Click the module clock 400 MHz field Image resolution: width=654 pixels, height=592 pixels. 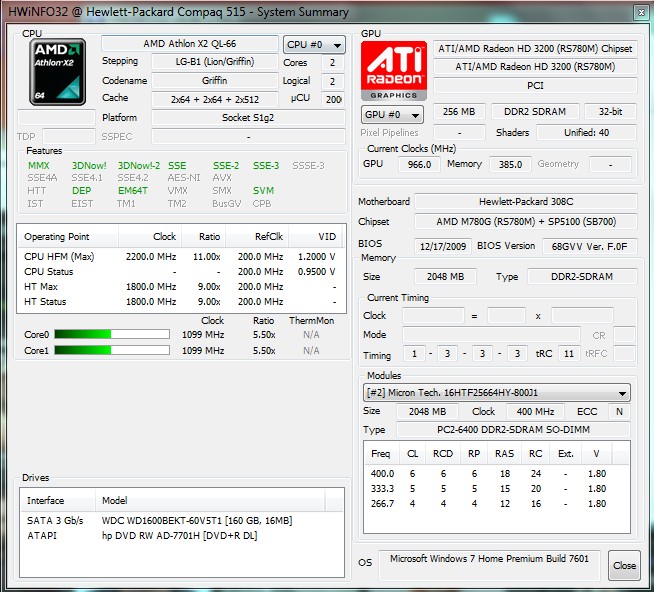(535, 411)
